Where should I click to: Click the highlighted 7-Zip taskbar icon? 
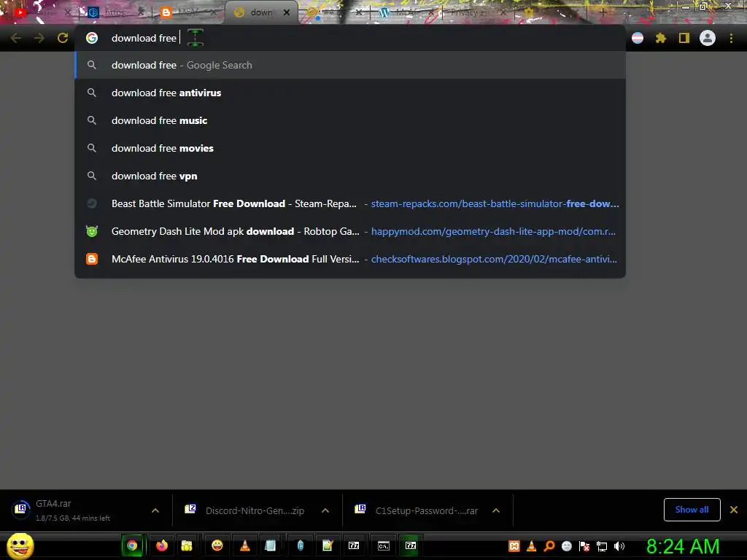point(410,545)
